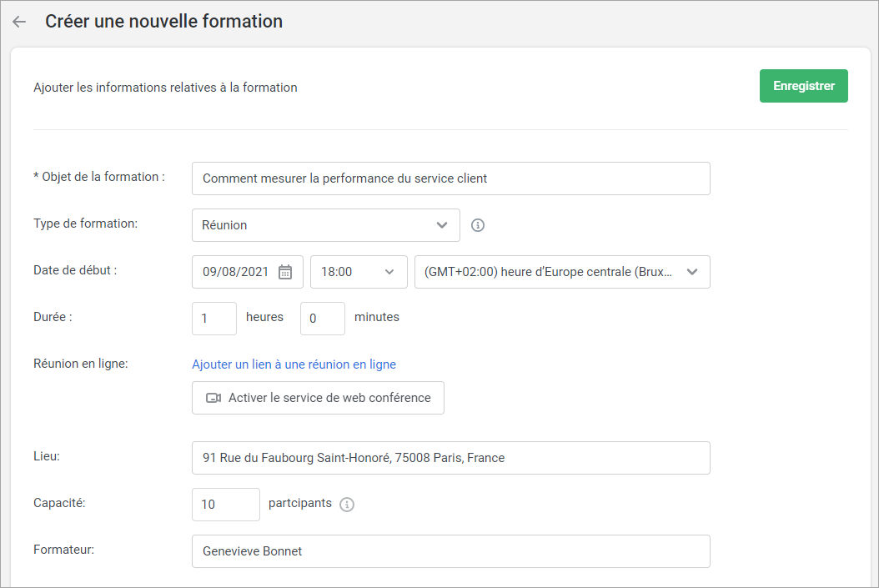
Task: Click the 09/08/2021 start date field
Action: [x=237, y=272]
